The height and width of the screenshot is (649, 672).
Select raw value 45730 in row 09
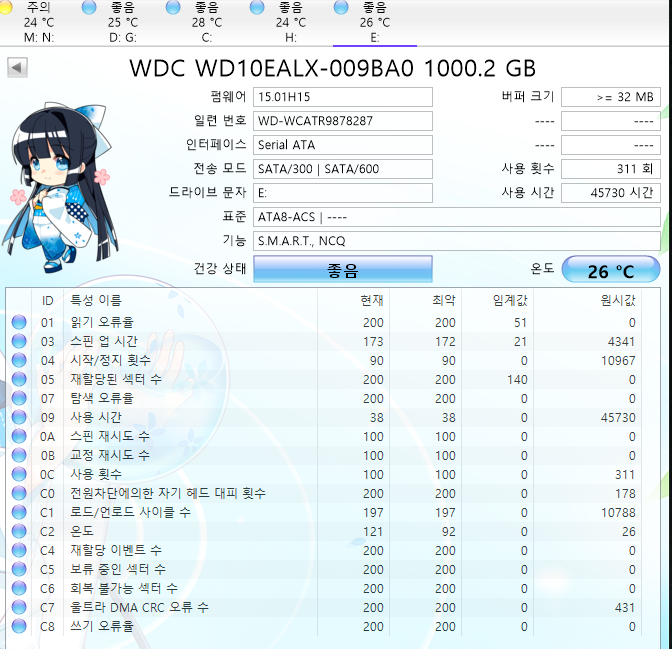(618, 418)
